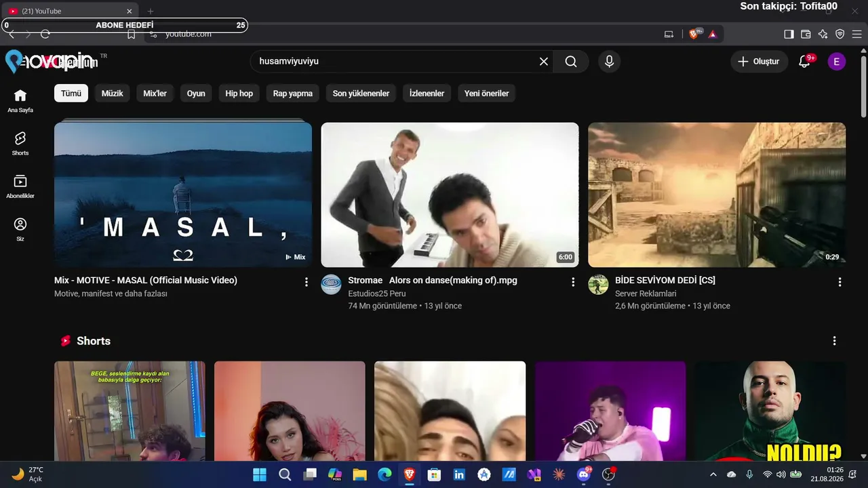This screenshot has width=868, height=488.
Task: Open the BİDE SEVİYOM DEDİ video thumbnail
Action: [717, 195]
